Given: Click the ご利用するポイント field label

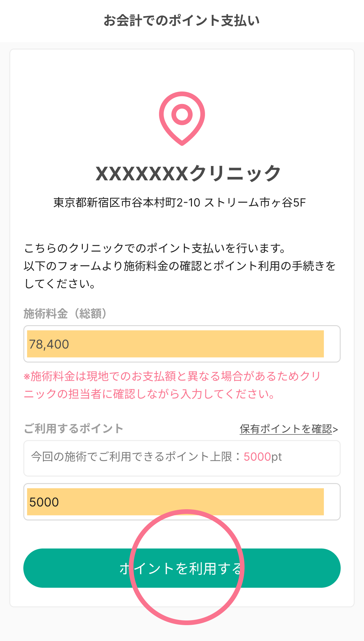Looking at the screenshot, I should [73, 429].
